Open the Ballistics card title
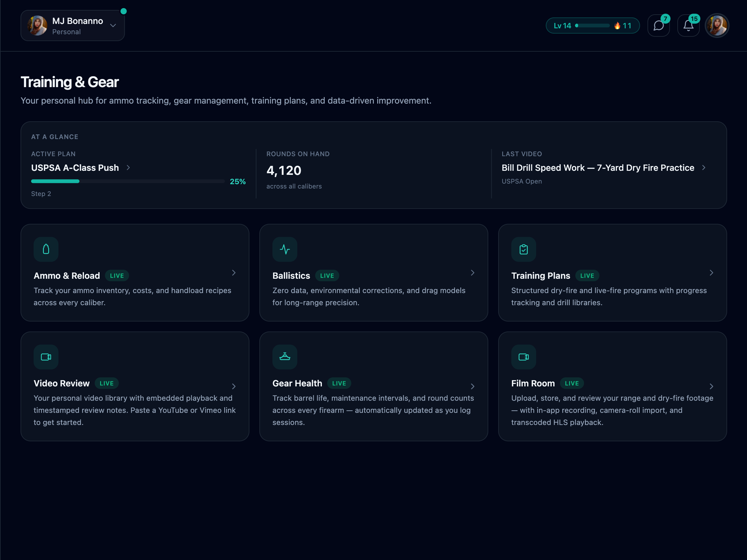The height and width of the screenshot is (560, 747). (291, 276)
